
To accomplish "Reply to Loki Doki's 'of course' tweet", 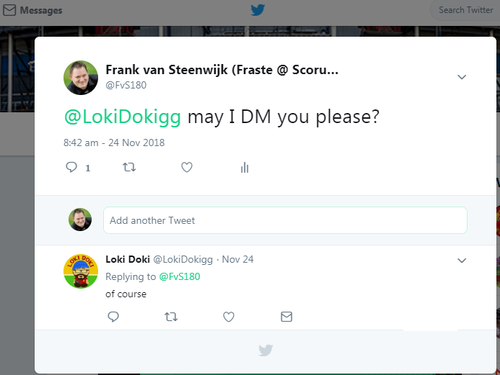I will 113,316.
